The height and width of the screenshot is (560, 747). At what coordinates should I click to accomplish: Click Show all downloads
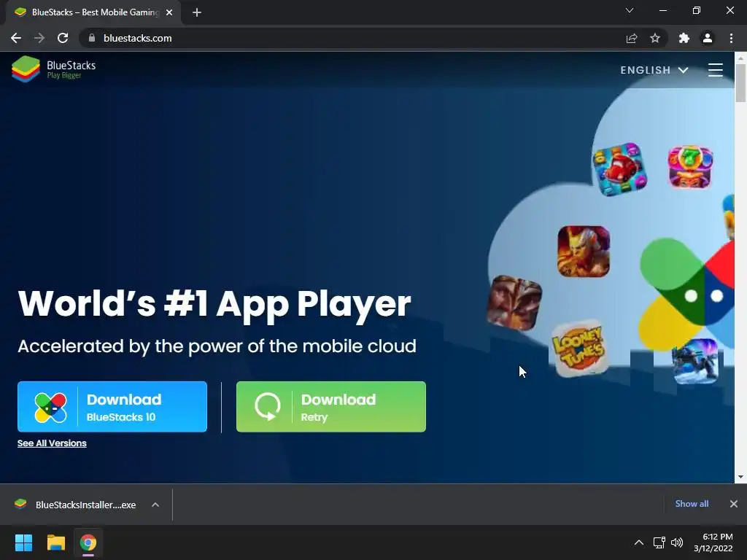(x=692, y=504)
